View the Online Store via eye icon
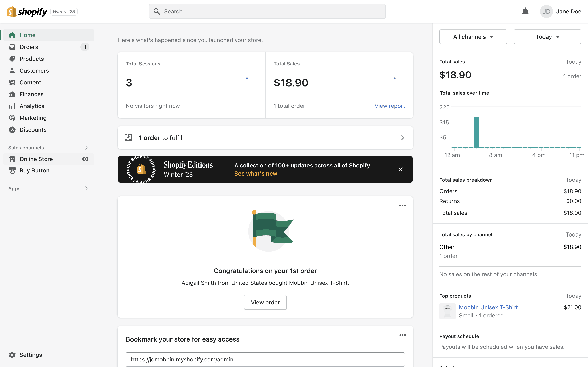Image resolution: width=588 pixels, height=367 pixels. [85, 159]
